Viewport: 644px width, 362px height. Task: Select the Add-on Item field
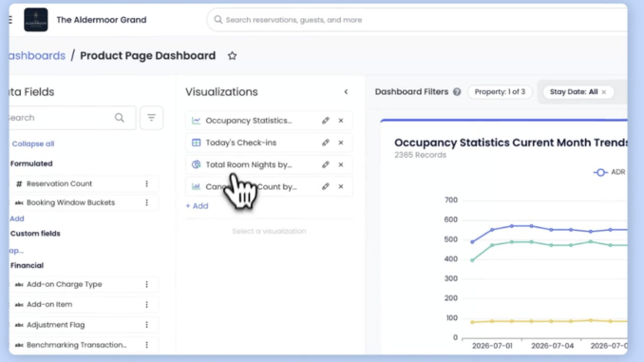tap(84, 304)
